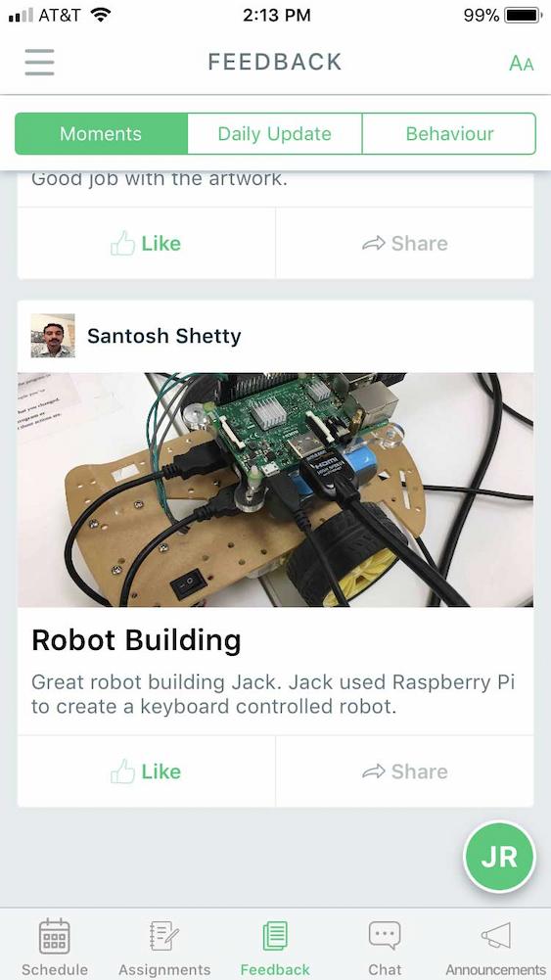
Task: Open the Chat bubble icon
Action: click(385, 936)
